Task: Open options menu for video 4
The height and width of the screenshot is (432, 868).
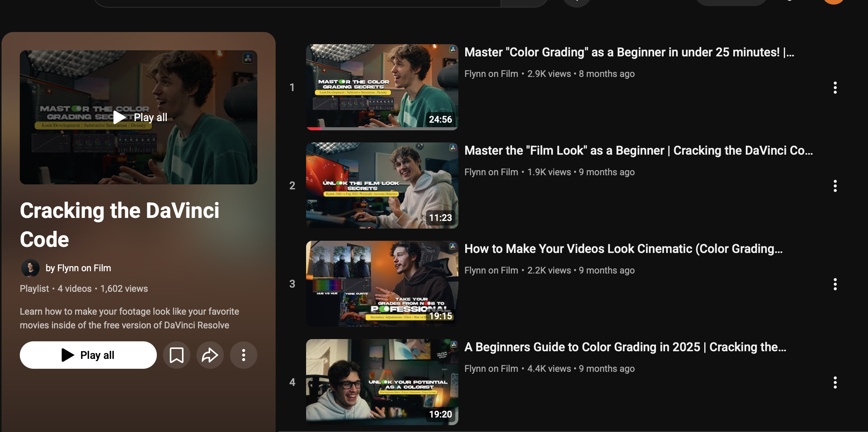Action: [835, 382]
